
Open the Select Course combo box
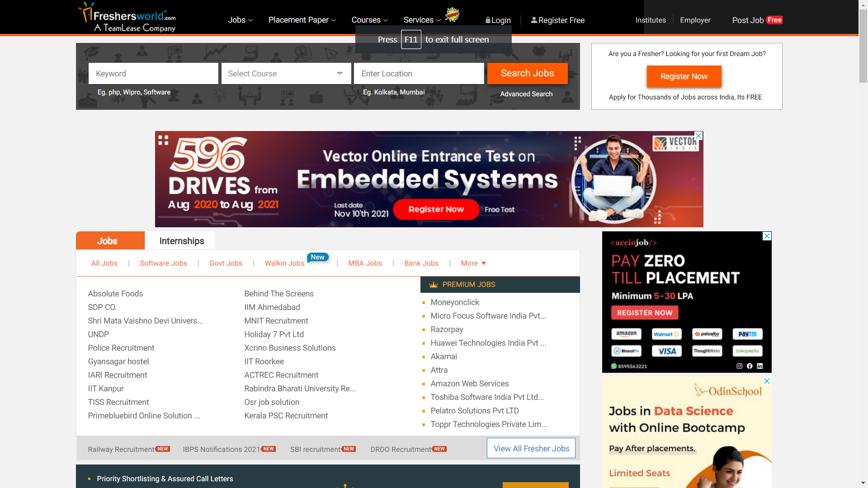coord(286,73)
